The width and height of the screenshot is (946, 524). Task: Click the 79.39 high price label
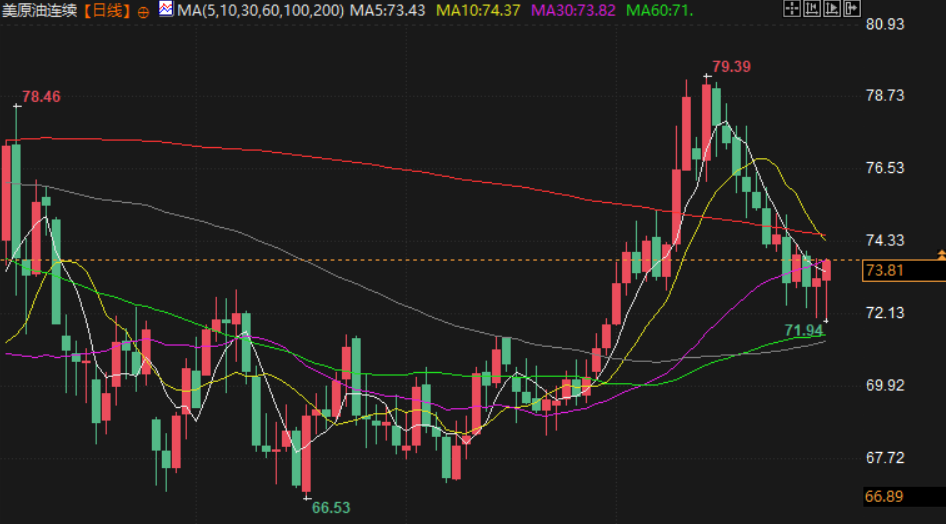[x=731, y=67]
